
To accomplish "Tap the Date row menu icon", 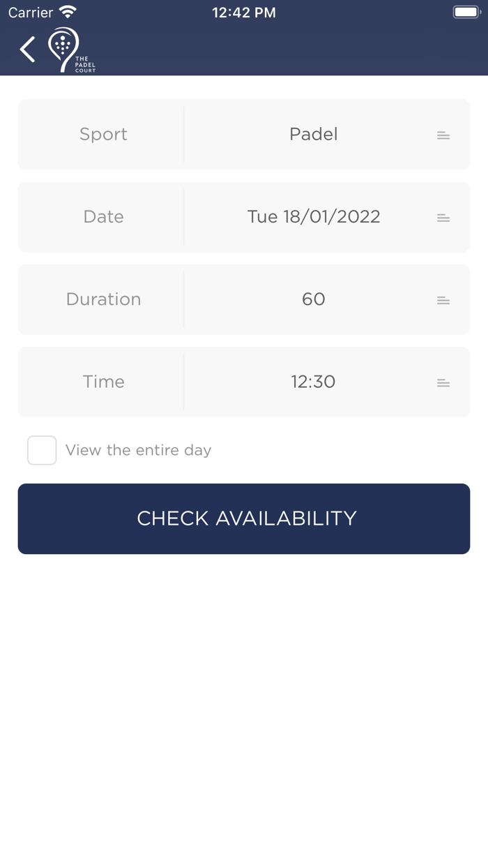I will tap(443, 218).
